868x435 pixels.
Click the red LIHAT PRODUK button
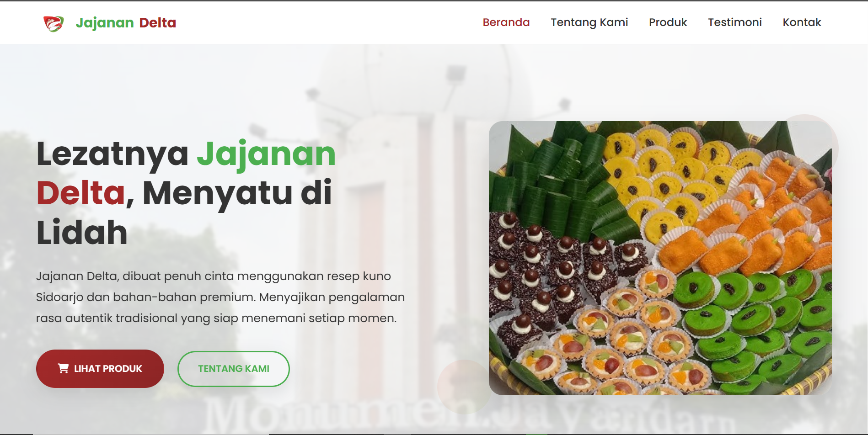(x=100, y=369)
